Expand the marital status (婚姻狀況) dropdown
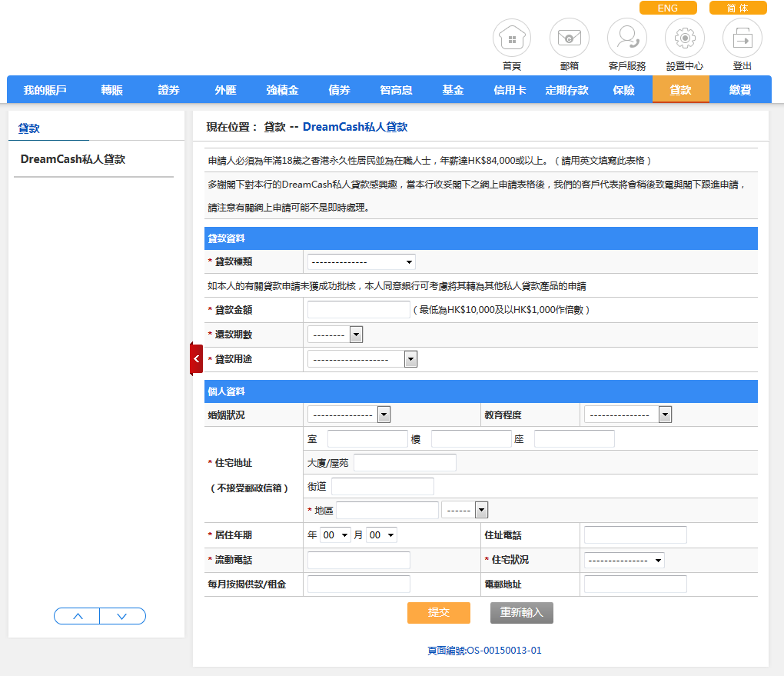Viewport: 784px width, 676px height. click(x=349, y=415)
